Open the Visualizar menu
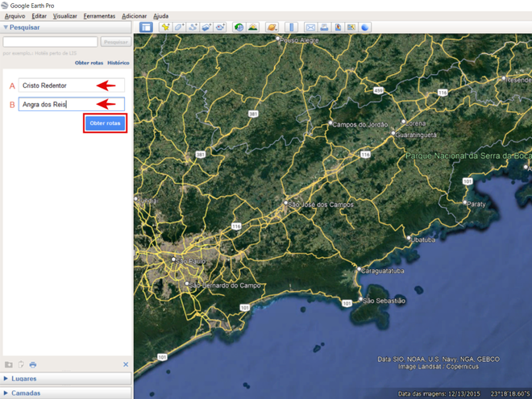The width and height of the screenshot is (532, 399). pyautogui.click(x=64, y=16)
